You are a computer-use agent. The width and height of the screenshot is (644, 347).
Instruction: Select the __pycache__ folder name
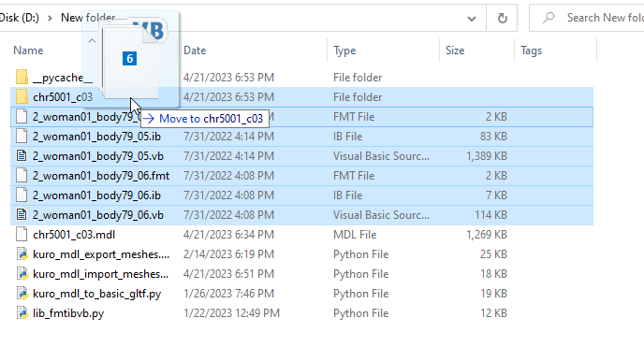point(63,78)
